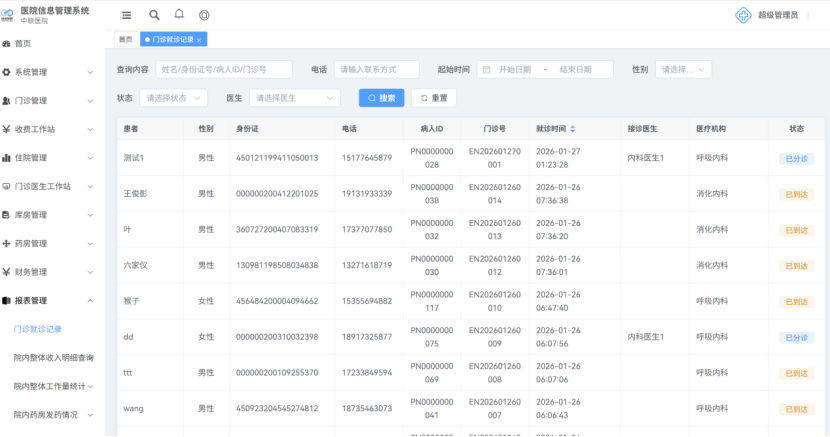Open the 性别 dropdown

point(683,70)
